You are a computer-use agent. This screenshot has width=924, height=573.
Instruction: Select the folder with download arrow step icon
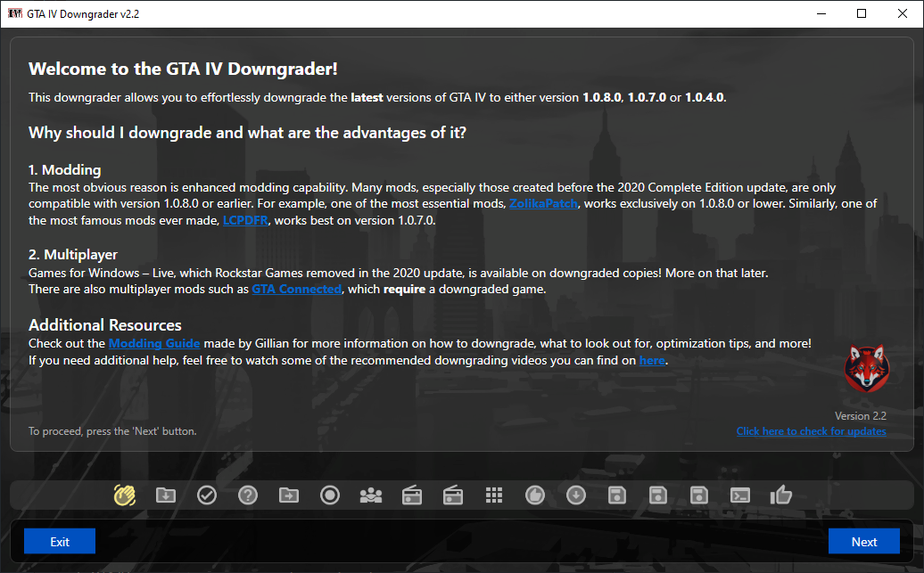coord(166,495)
